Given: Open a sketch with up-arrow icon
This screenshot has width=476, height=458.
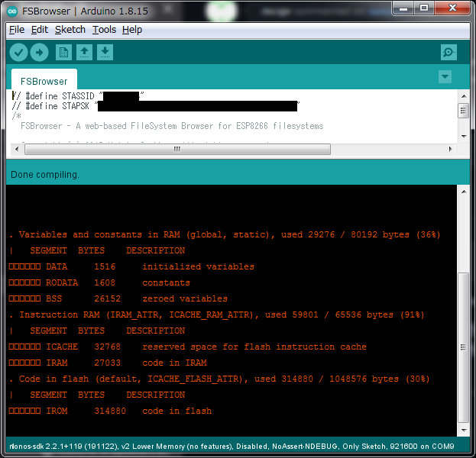Looking at the screenshot, I should click(x=84, y=53).
